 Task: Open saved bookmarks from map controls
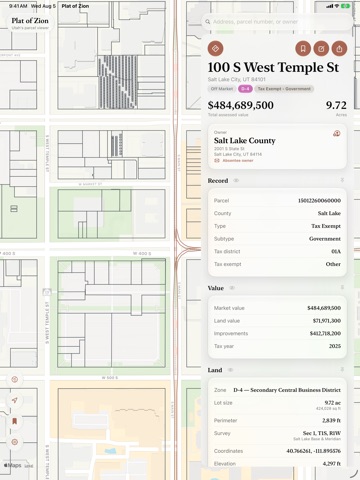tap(15, 421)
